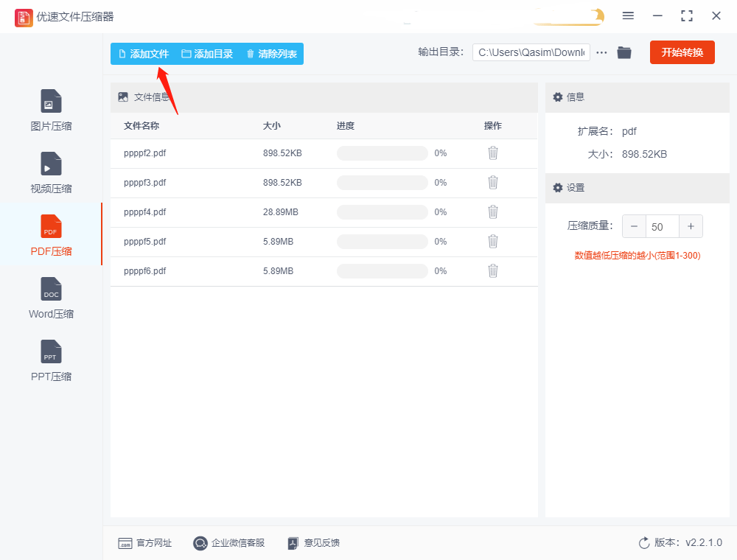Switch to 图片压缩 (image compression) mode
Image resolution: width=737 pixels, height=560 pixels.
50,111
